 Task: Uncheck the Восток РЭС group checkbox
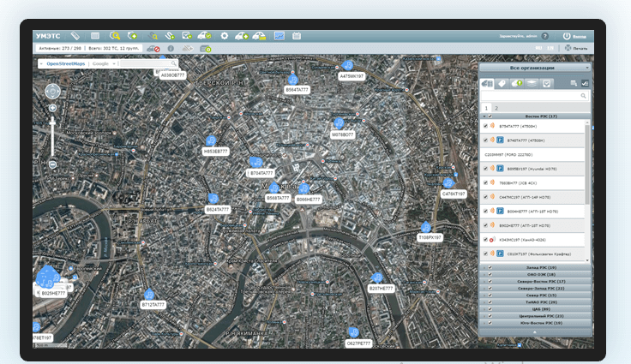[x=490, y=116]
